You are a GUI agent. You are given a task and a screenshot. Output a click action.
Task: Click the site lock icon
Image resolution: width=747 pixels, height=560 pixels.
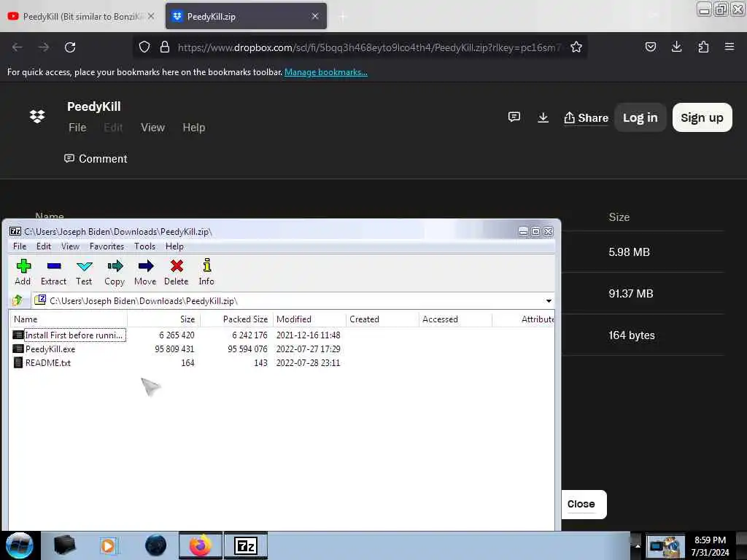click(x=165, y=47)
